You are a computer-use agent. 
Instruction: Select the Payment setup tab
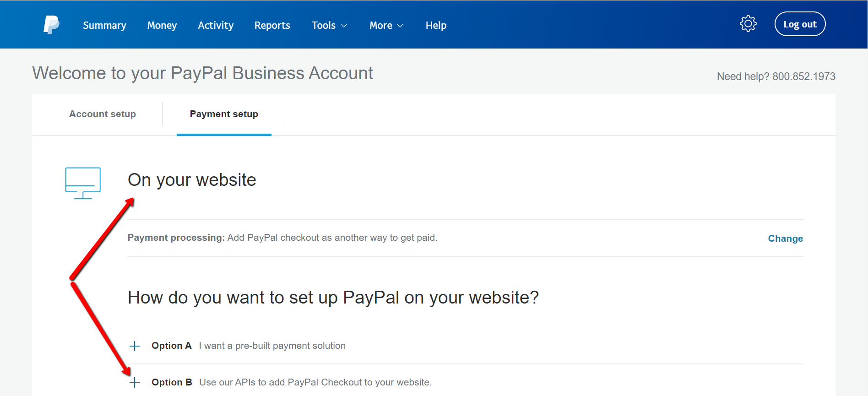click(224, 114)
